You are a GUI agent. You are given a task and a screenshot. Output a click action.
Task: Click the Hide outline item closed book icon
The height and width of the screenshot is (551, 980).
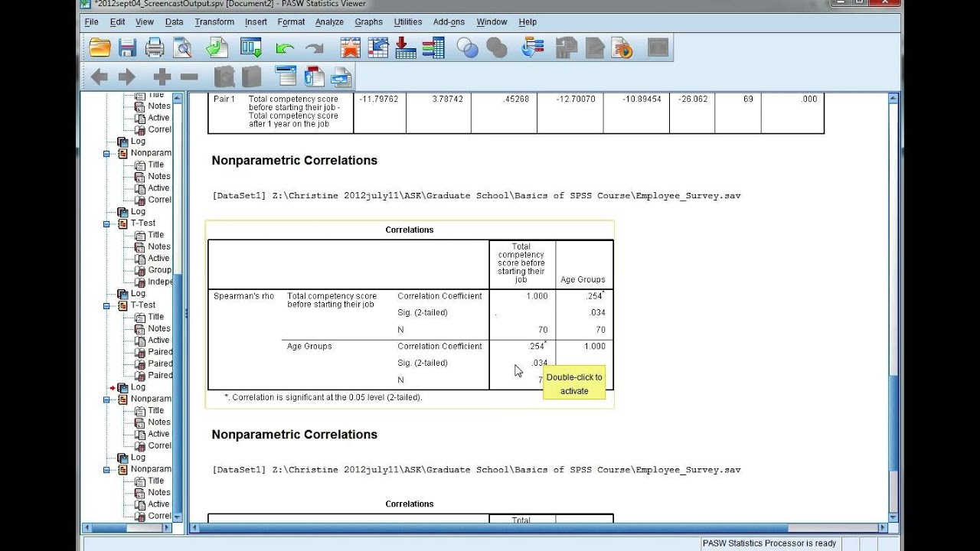click(251, 77)
